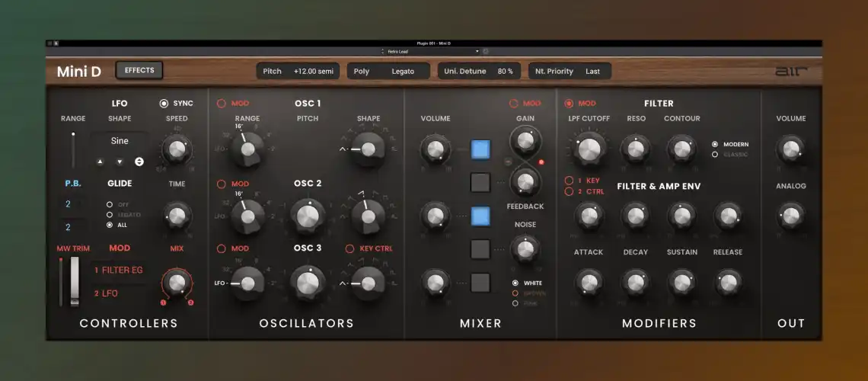This screenshot has height=381, width=868.
Task: Click the NOISE level knob
Action: (x=525, y=249)
